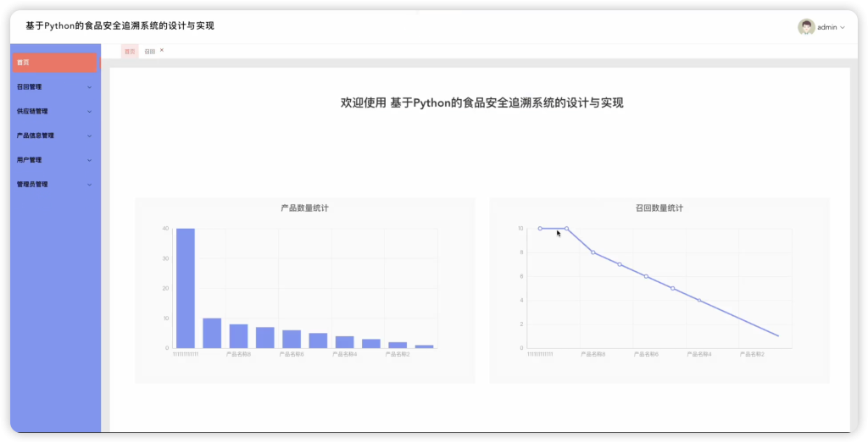The image size is (868, 443).
Task: Click the 产品名称8 label under the bar chart
Action: 238,354
